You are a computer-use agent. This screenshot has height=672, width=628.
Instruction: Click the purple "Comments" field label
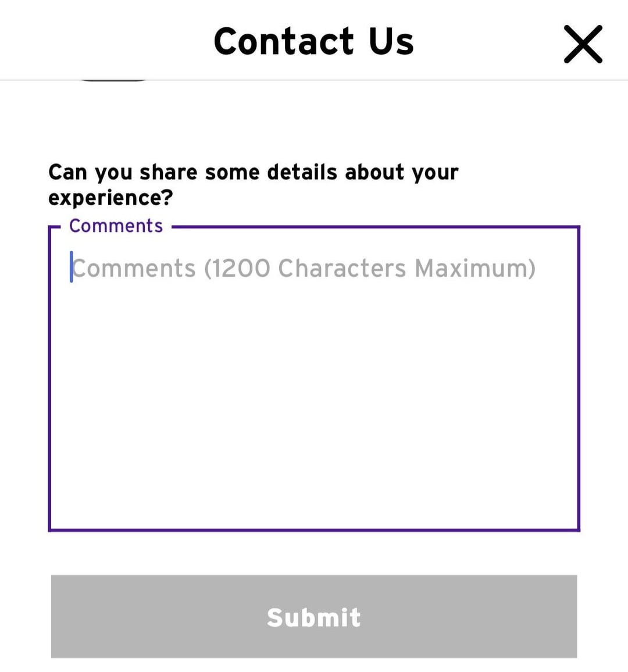click(116, 226)
